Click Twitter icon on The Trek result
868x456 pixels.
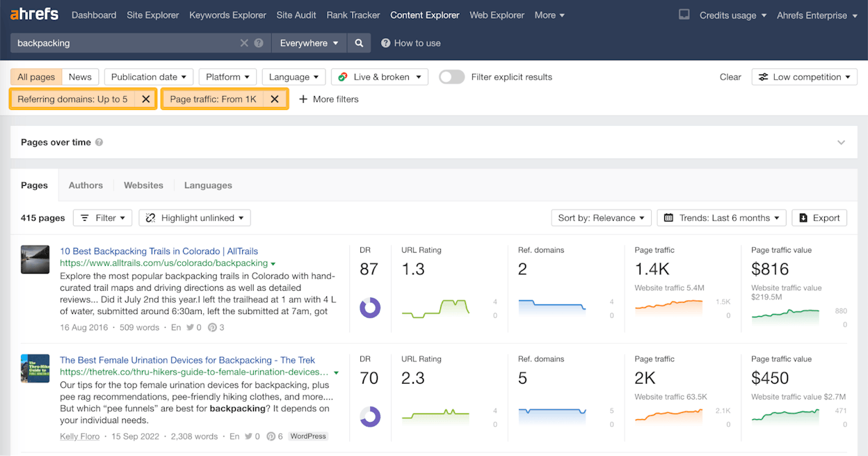pos(249,437)
